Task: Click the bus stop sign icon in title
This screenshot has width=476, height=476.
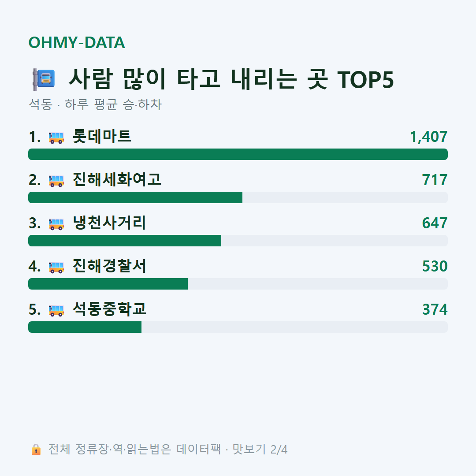Action: click(x=44, y=79)
